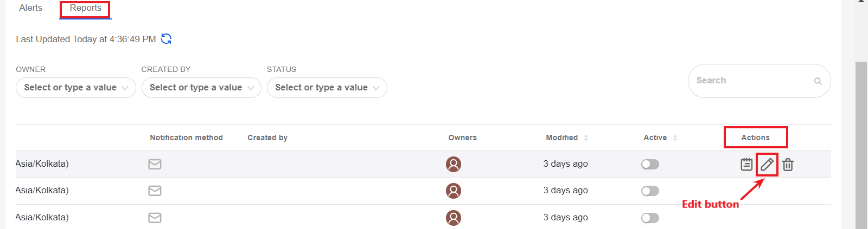This screenshot has height=229, width=868.
Task: Click the owner avatar in second row
Action: click(454, 191)
